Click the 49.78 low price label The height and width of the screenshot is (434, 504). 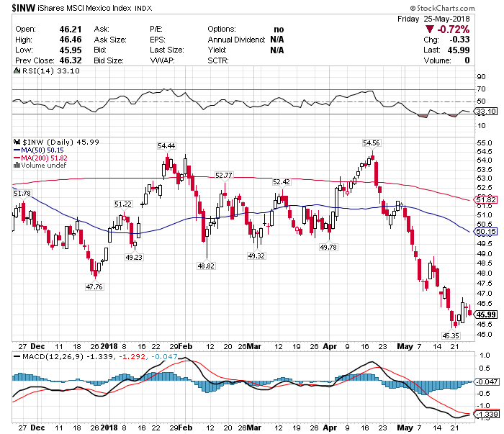(x=328, y=248)
